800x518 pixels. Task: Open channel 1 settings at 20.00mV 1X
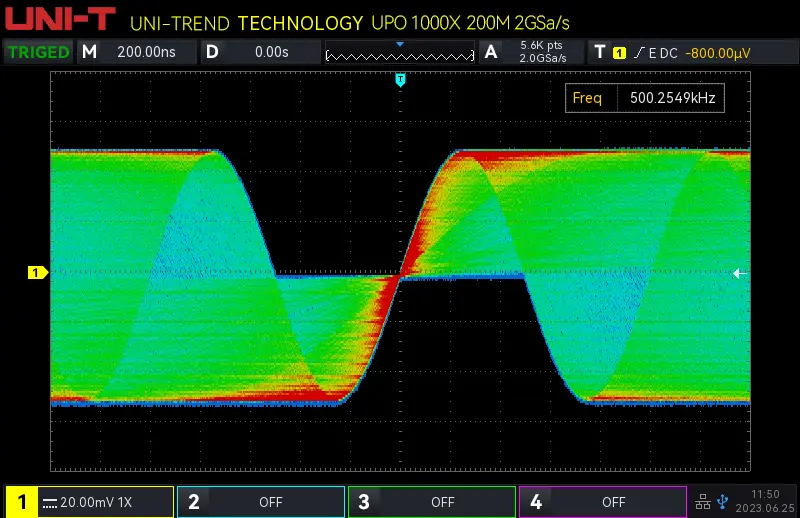pos(90,502)
